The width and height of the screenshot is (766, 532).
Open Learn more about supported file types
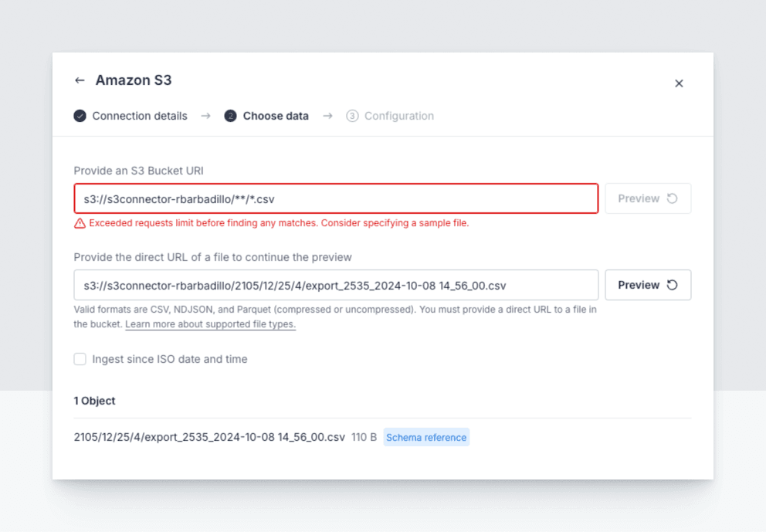click(210, 324)
